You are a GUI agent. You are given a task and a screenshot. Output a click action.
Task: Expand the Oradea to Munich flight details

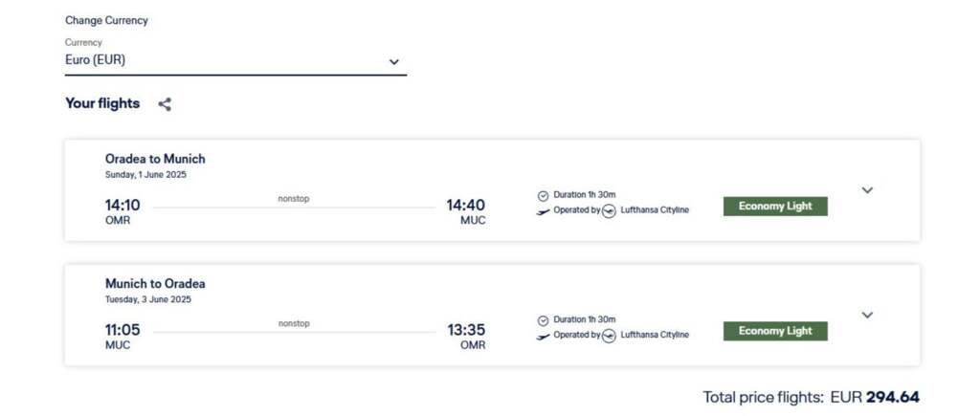(x=867, y=190)
